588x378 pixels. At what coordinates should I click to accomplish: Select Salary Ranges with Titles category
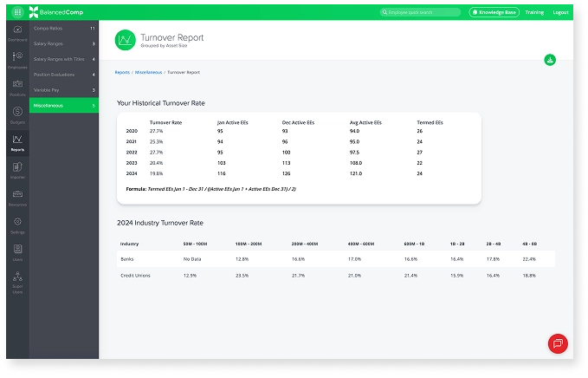[x=63, y=59]
